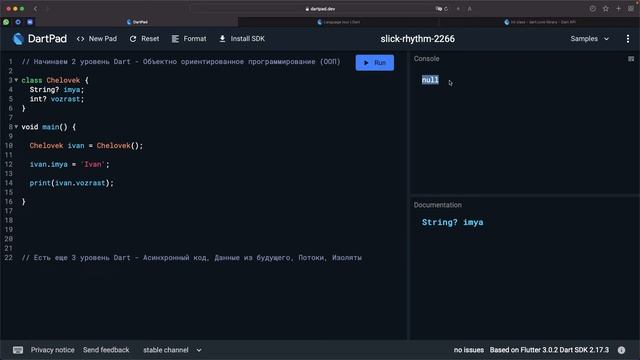
Task: Format the Dart code
Action: tap(189, 39)
